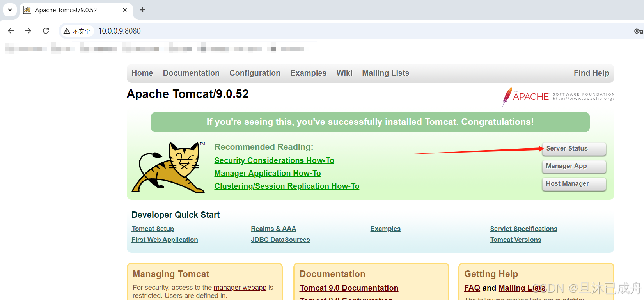Open the First Web Application link
This screenshot has height=300, width=644.
(x=165, y=240)
